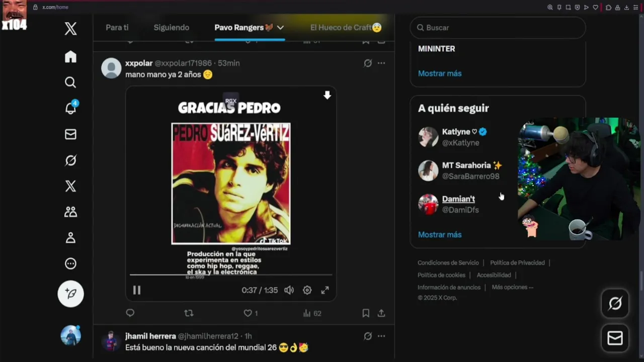Screen dimensions: 644x362
Task: Open Política de cookies footer link
Action: (441, 275)
